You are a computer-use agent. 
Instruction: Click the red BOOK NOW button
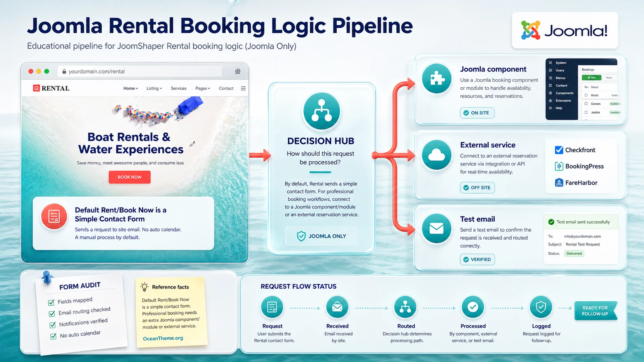[x=129, y=177]
